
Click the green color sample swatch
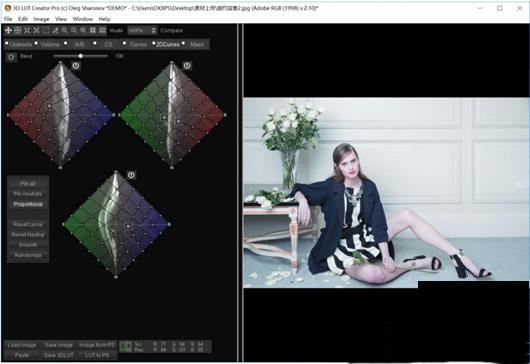(126, 346)
